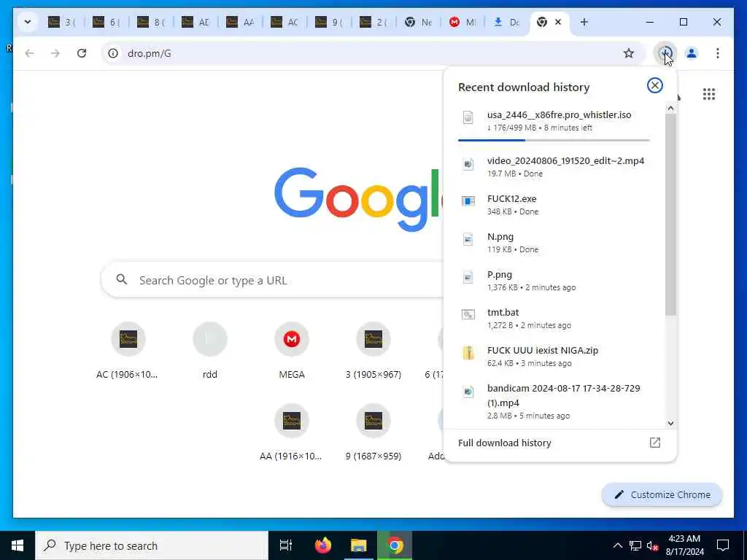Go back to previous page
This screenshot has height=560, width=747.
coord(29,53)
